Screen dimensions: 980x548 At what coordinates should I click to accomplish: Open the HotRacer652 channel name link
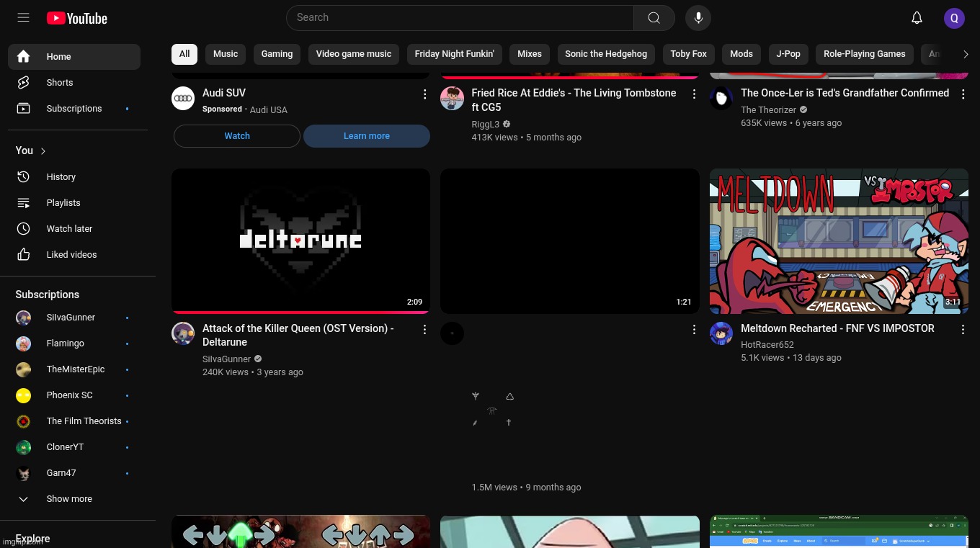tap(767, 345)
